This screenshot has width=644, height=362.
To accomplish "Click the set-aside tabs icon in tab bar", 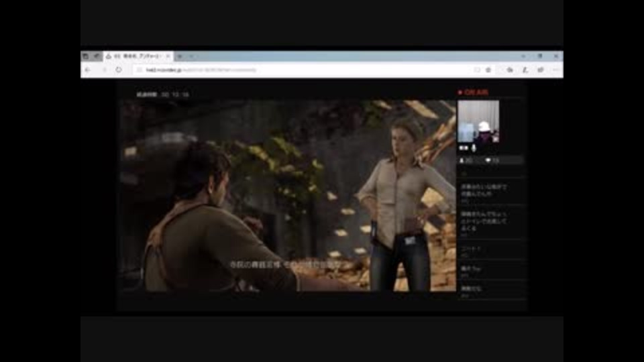I will [96, 56].
